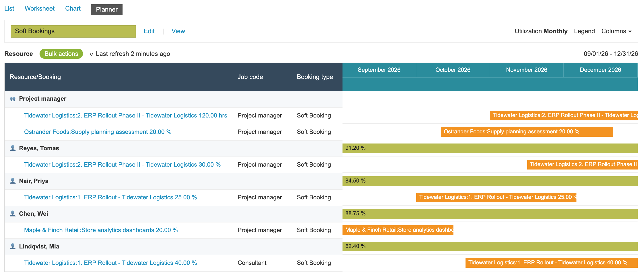644x274 pixels.
Task: Click the orange Tidewater 40.00 % timeline bar
Action: pos(551,262)
